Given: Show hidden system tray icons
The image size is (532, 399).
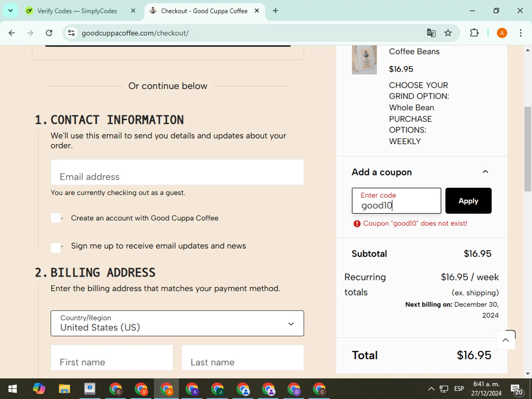Looking at the screenshot, I should pos(431,389).
